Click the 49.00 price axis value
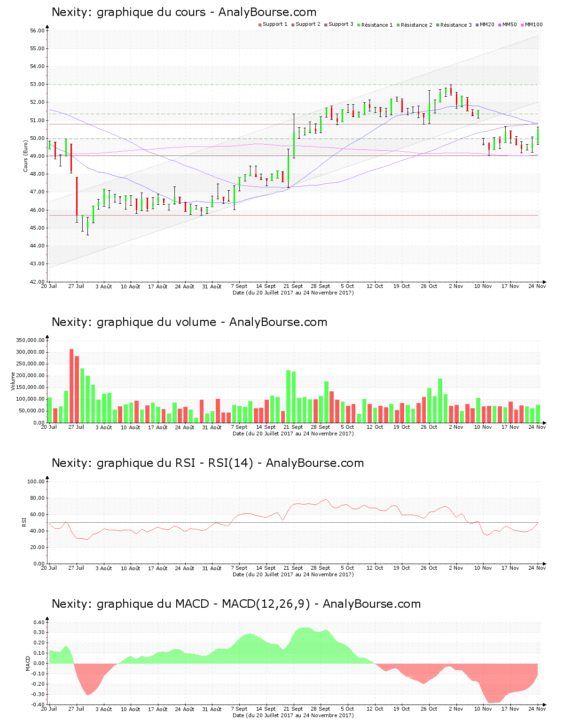 (37, 156)
